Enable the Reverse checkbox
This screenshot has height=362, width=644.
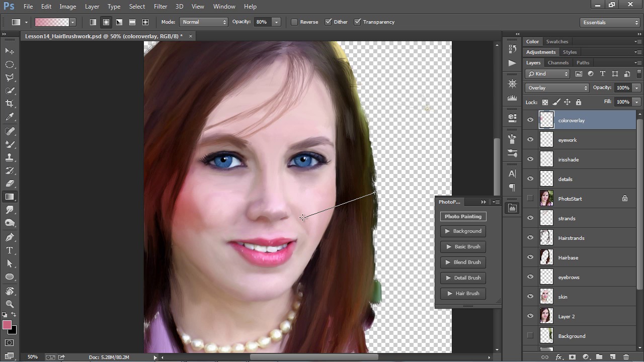[294, 22]
